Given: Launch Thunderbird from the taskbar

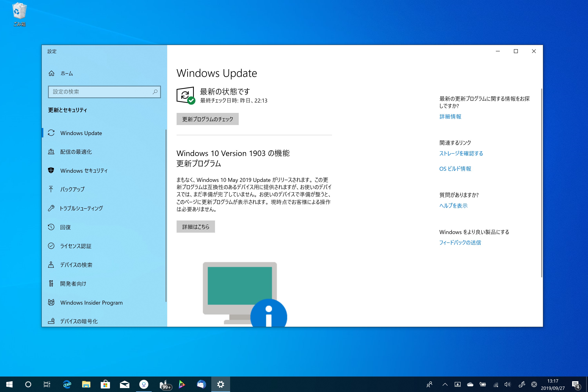Looking at the screenshot, I should (x=201, y=384).
